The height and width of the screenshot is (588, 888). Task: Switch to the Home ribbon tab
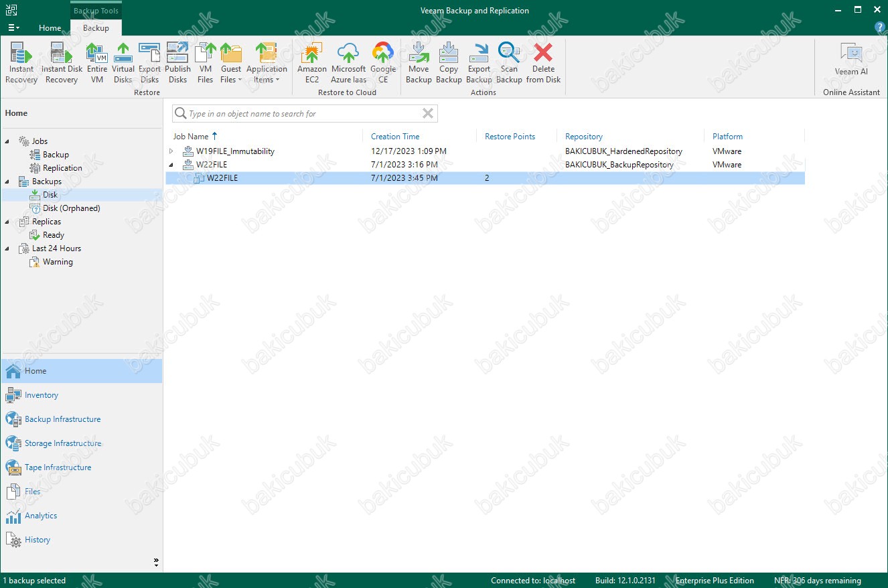point(50,28)
